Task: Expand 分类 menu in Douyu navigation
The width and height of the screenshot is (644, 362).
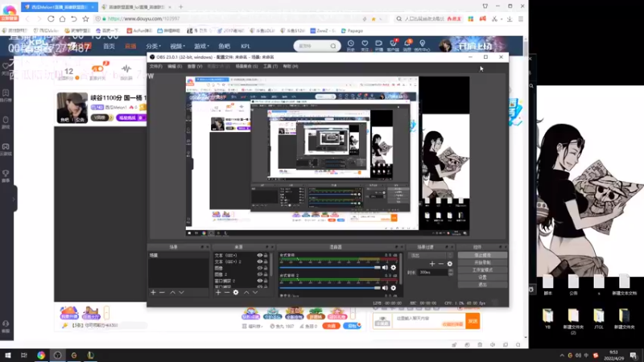Action: (153, 47)
